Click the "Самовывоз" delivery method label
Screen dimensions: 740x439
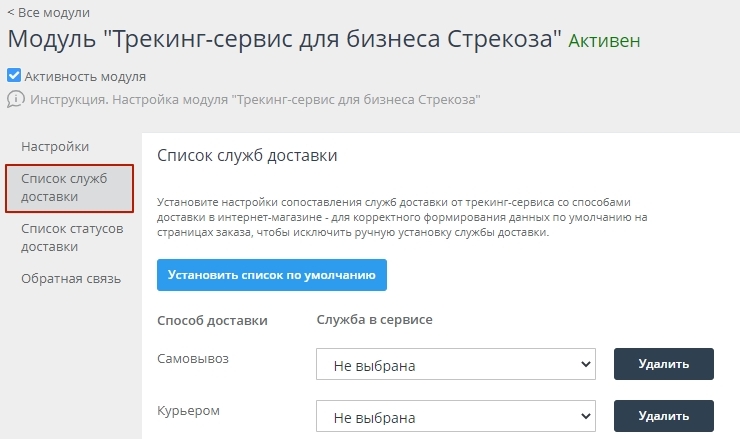click(194, 357)
